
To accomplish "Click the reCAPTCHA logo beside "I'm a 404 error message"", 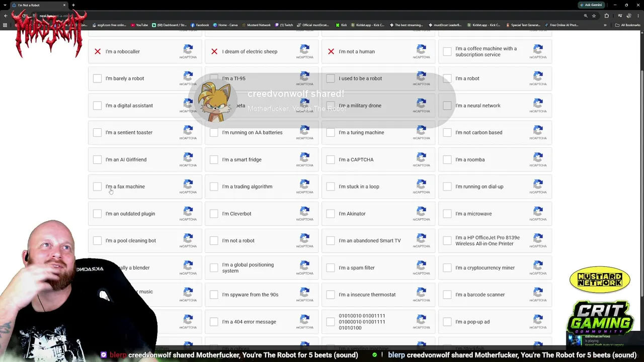I will tap(305, 320).
